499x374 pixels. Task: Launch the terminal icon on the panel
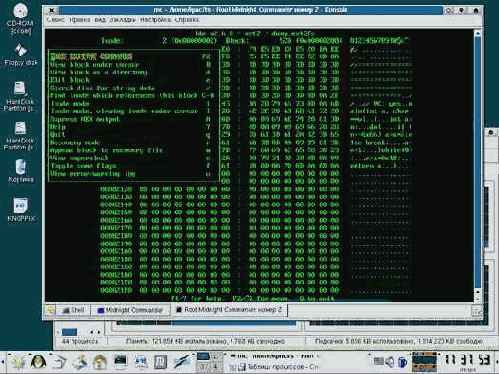coord(120,362)
